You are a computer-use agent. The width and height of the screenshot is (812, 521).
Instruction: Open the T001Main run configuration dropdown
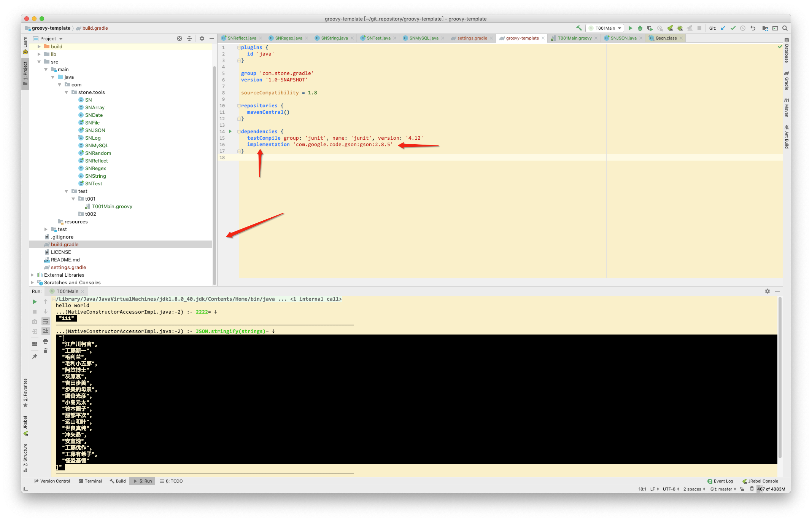coord(605,28)
